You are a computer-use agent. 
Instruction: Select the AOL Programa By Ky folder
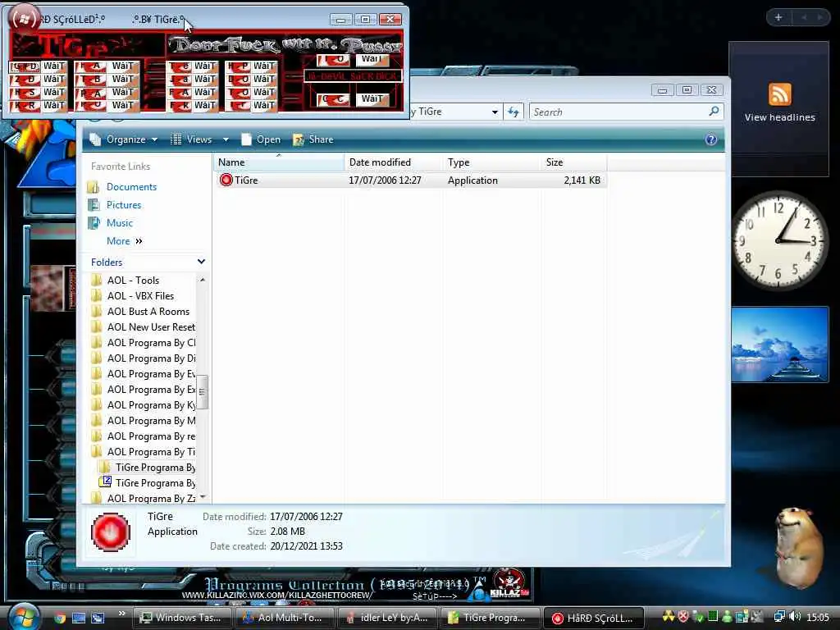point(151,405)
